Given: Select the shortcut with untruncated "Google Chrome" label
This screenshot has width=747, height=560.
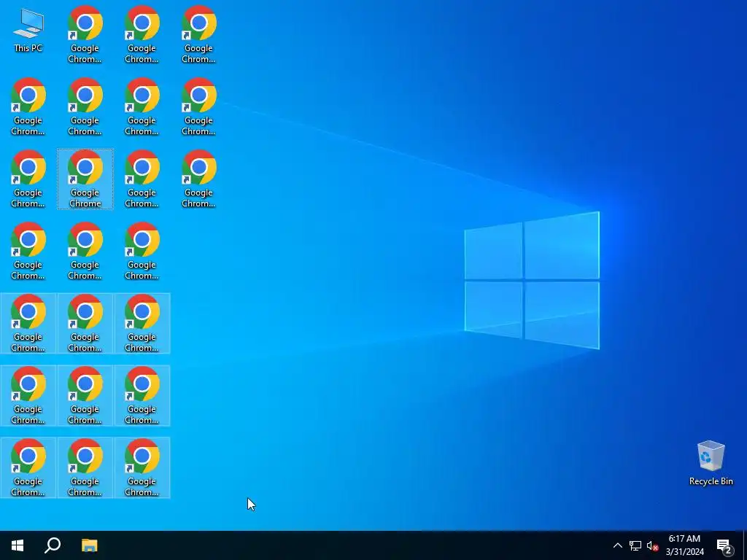Looking at the screenshot, I should click(x=85, y=179).
